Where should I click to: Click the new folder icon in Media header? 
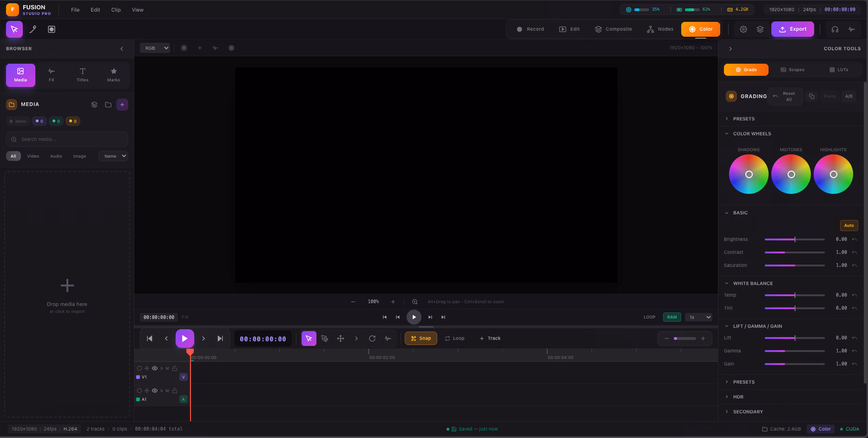tap(108, 105)
